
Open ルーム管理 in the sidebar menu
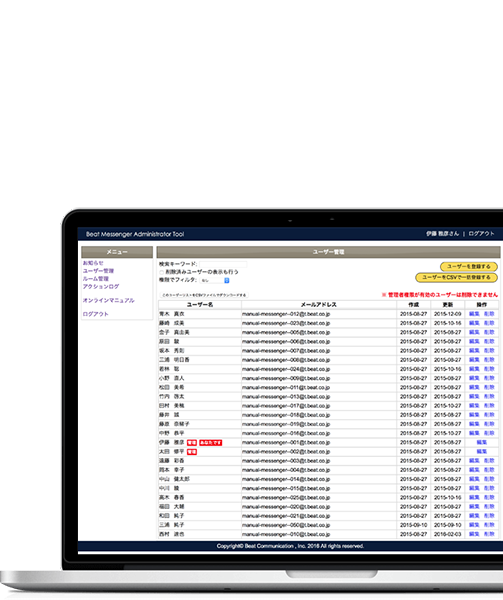(x=96, y=279)
